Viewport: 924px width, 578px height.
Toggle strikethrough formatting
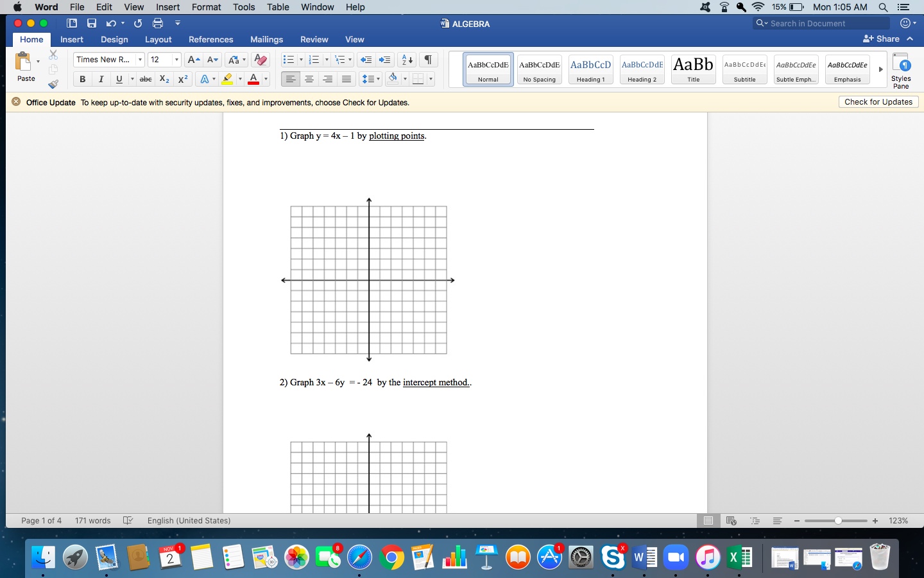coord(146,79)
